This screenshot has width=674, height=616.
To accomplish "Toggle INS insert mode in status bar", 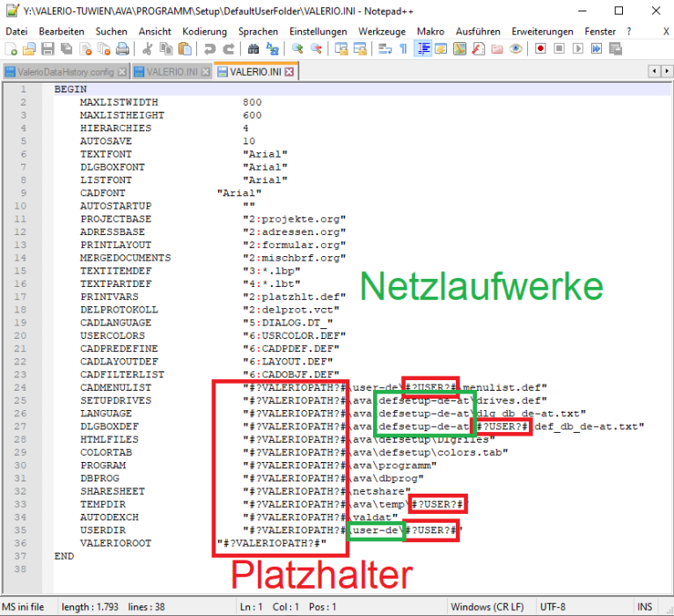I will tap(643, 607).
